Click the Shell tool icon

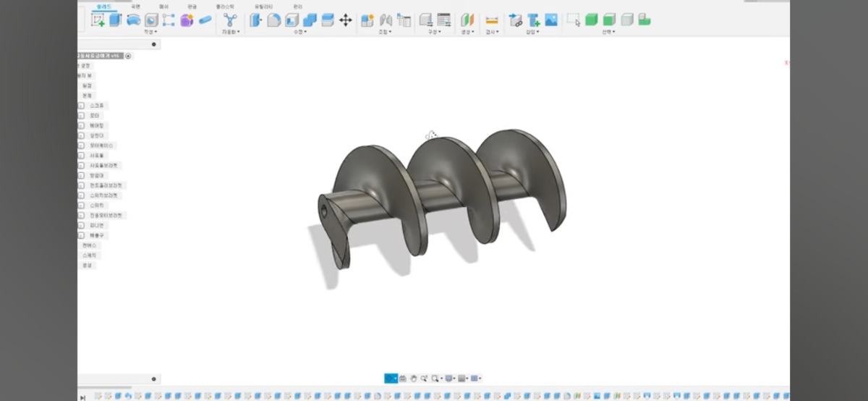(x=292, y=20)
